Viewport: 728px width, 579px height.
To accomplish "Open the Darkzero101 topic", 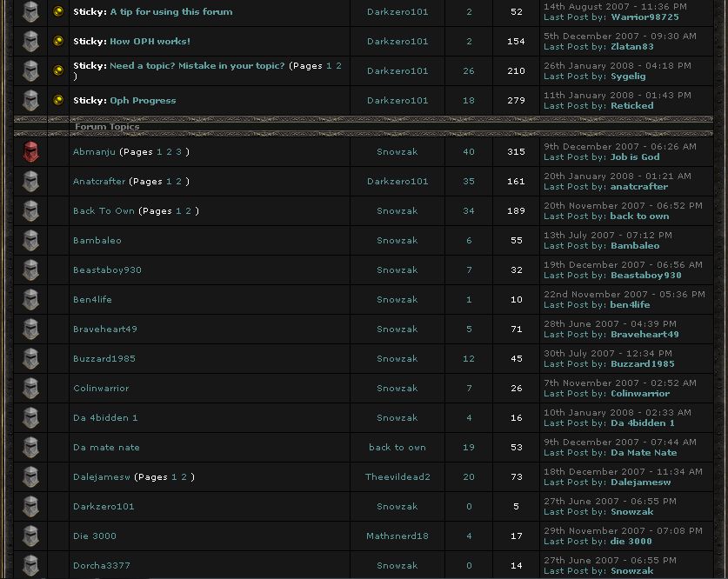I will point(104,507).
